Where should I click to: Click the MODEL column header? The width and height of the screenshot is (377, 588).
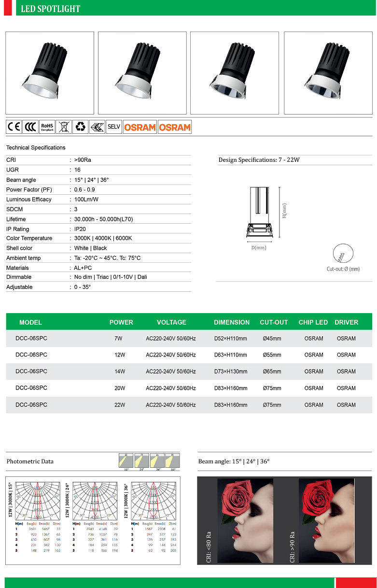point(30,322)
